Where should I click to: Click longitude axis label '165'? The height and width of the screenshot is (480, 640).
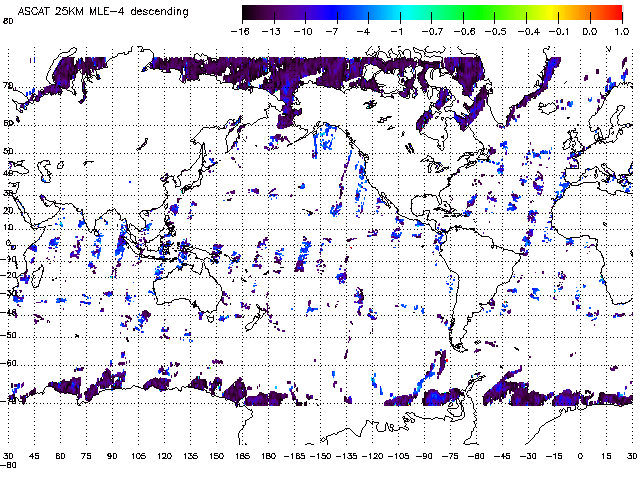click(242, 456)
